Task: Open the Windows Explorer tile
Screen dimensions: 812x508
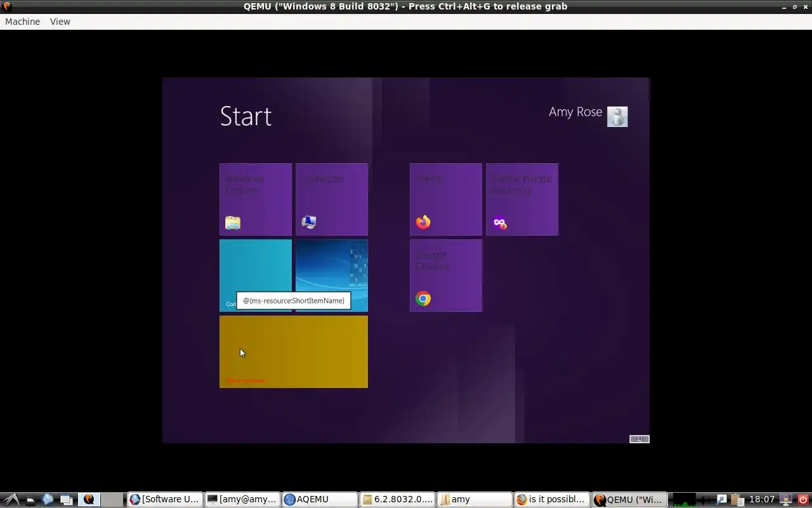Action: (x=256, y=199)
